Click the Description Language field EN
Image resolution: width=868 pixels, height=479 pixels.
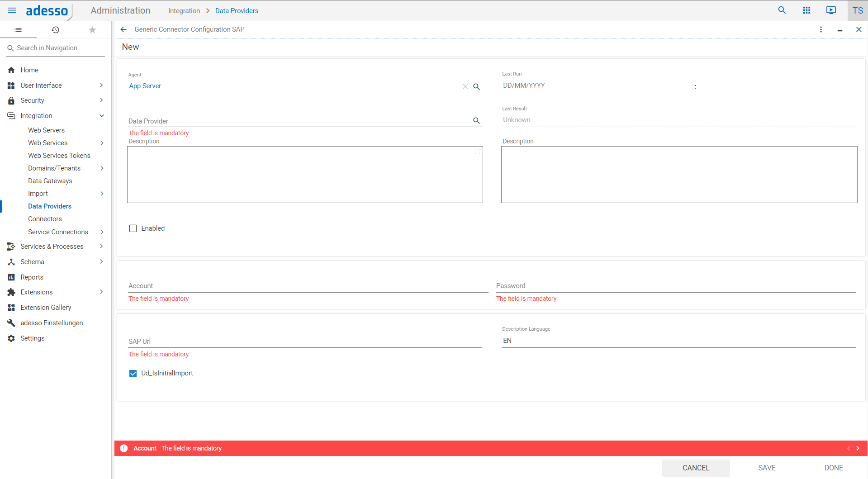coord(679,341)
